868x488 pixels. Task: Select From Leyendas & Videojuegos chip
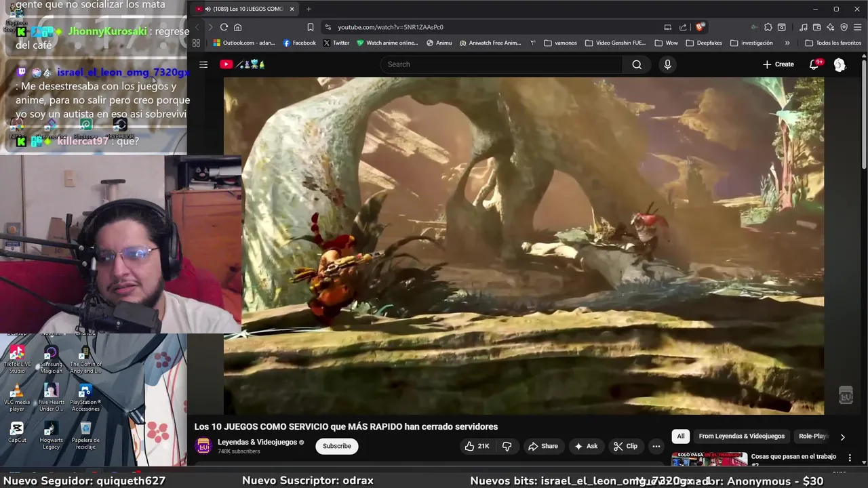[741, 436]
